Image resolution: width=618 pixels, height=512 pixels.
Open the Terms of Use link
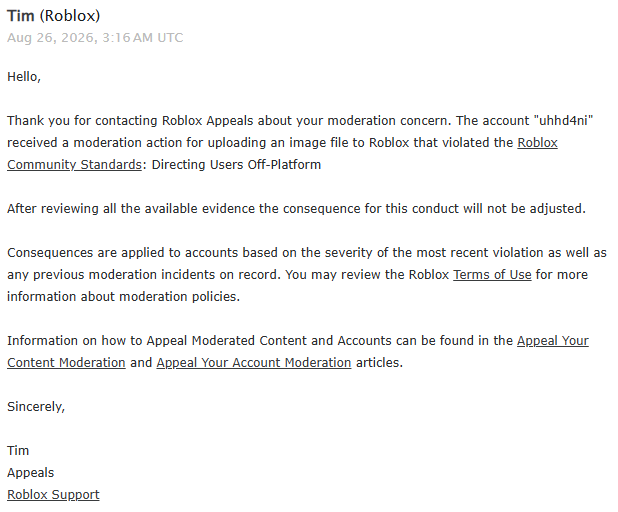click(492, 274)
